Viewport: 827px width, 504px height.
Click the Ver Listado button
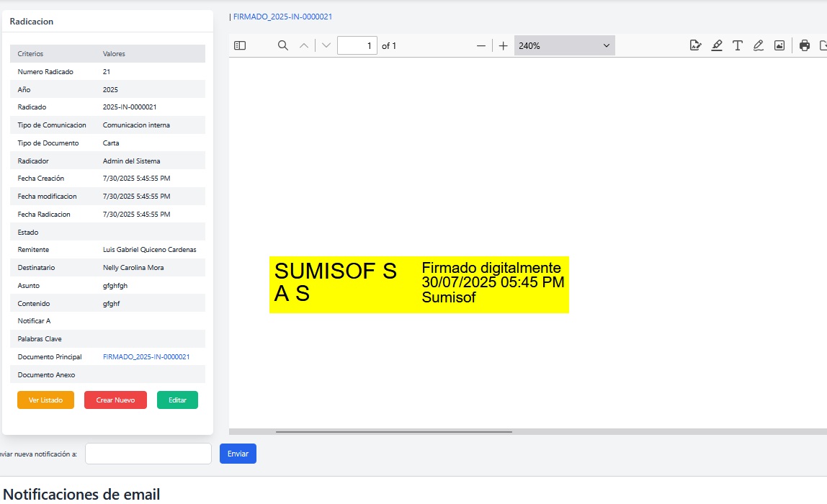coord(45,400)
